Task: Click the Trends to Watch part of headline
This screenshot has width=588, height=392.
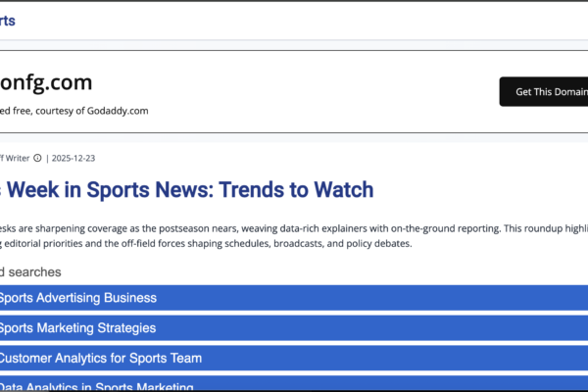Action: pos(299,189)
